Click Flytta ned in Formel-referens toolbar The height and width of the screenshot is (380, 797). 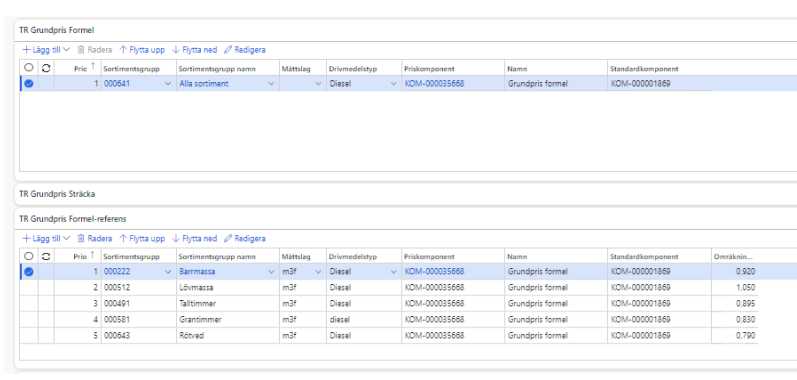coord(195,238)
